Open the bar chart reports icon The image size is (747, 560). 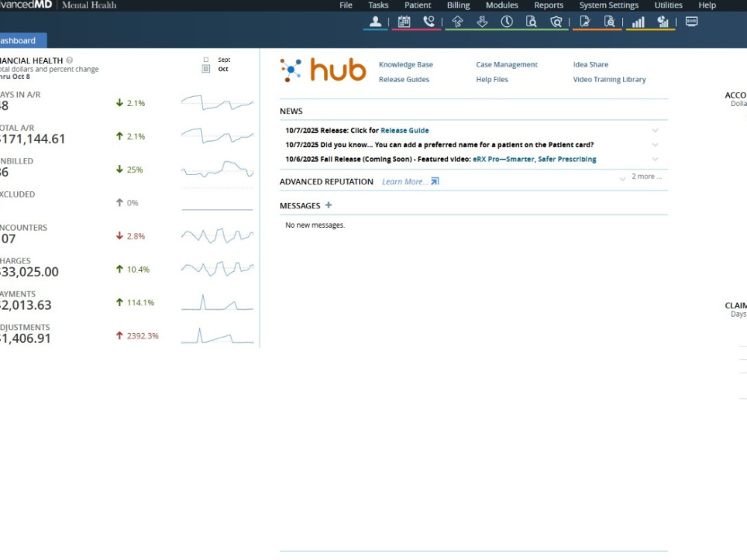[x=638, y=22]
